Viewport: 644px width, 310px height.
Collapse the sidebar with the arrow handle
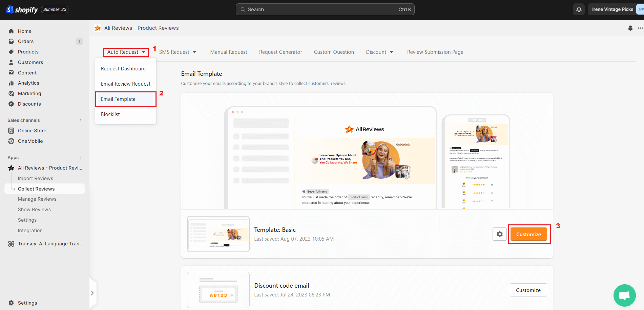92,293
